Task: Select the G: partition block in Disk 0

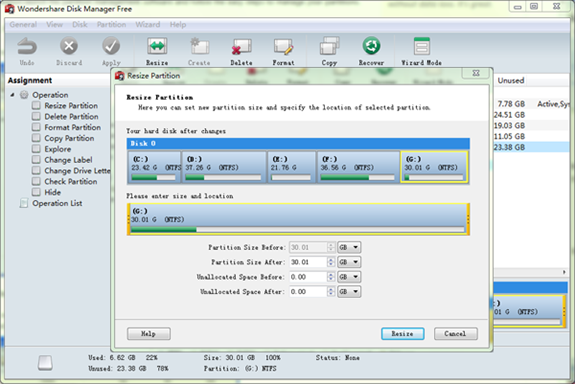Action: pyautogui.click(x=434, y=167)
